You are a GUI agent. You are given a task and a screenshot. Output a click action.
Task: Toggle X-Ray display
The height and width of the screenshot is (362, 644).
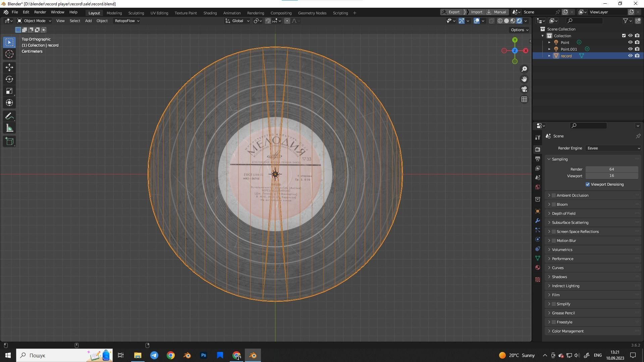click(x=492, y=21)
